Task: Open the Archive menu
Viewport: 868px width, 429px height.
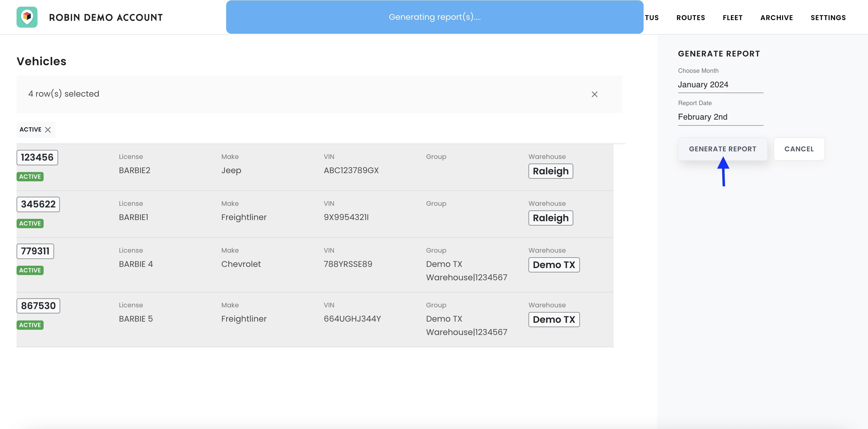Action: click(x=776, y=17)
